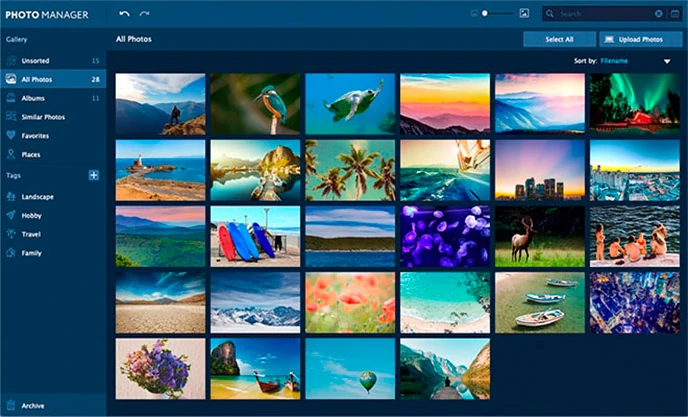Click the Similar Photos icon
Viewport: 688px width, 417px height.
click(11, 117)
